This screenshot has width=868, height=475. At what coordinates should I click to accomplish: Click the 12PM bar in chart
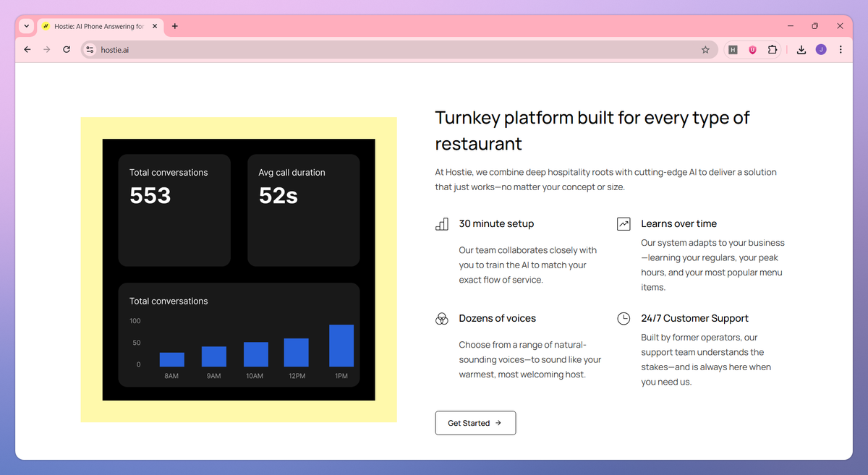point(297,353)
